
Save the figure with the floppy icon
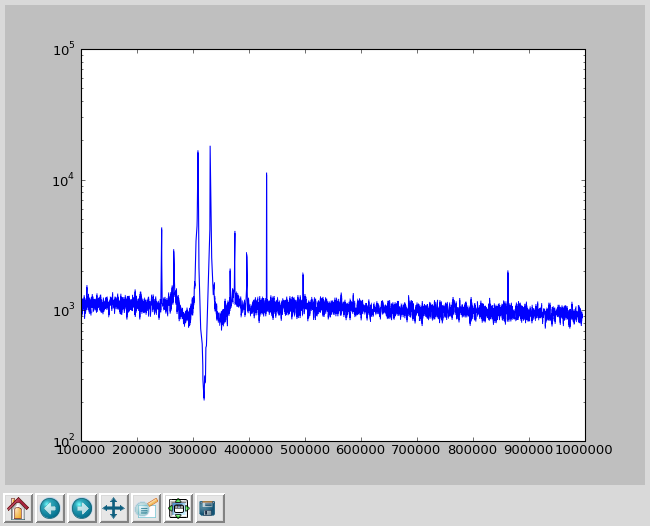coord(210,508)
